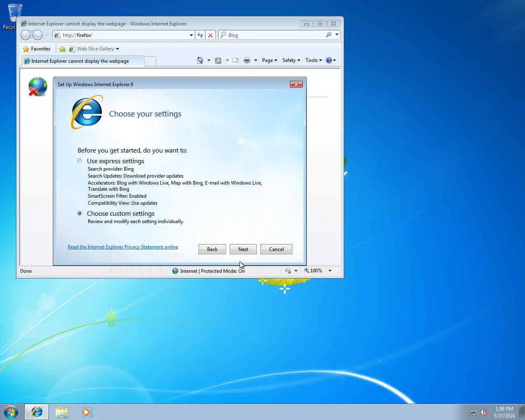The width and height of the screenshot is (525, 420).
Task: Open the Safety menu
Action: [291, 60]
